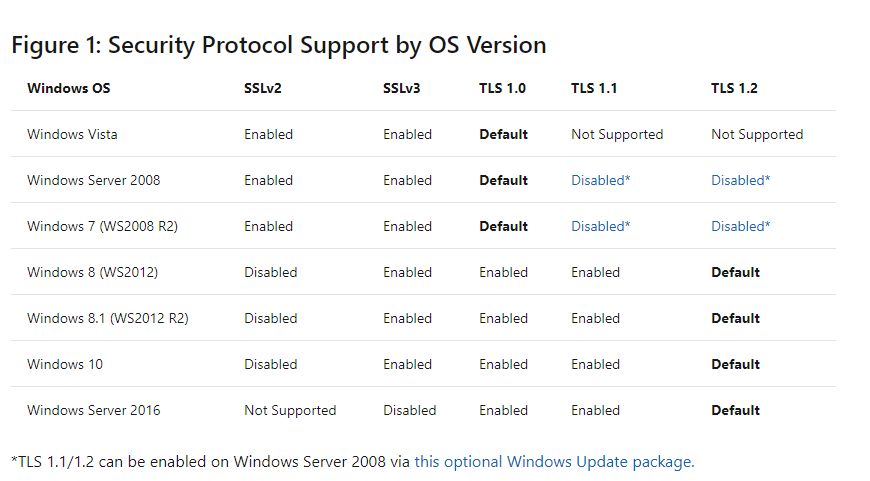The width and height of the screenshot is (870, 481).
Task: Open the optional Windows Update package link
Action: tap(554, 462)
